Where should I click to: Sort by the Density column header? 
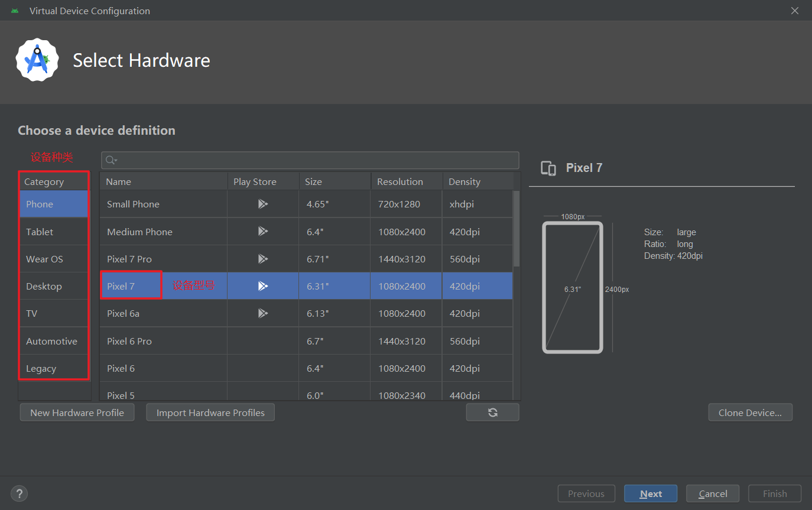pyautogui.click(x=478, y=181)
